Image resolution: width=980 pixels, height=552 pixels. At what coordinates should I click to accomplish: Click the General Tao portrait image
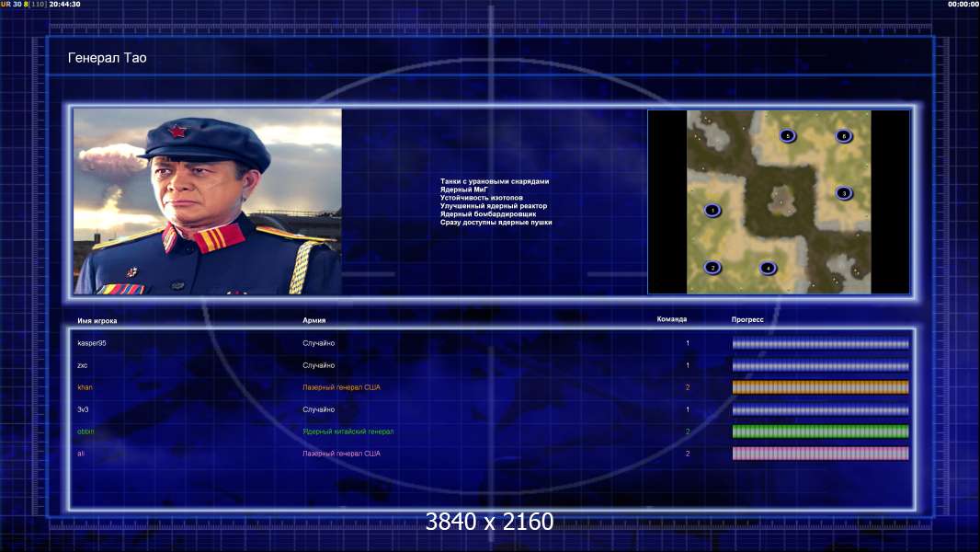coord(208,201)
